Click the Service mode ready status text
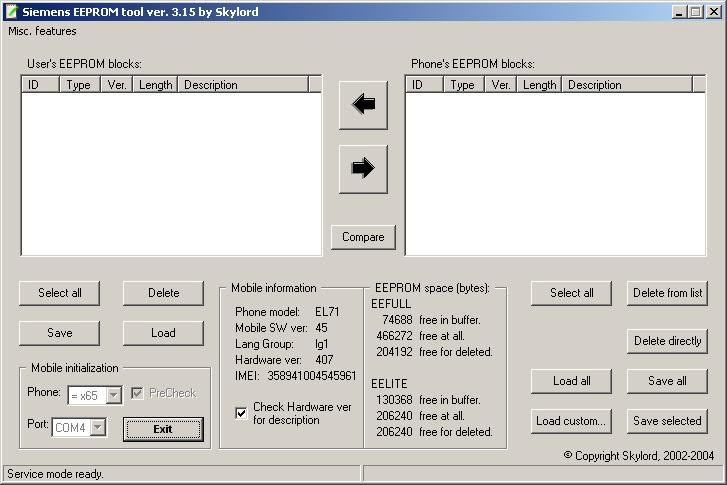This screenshot has width=727, height=485. click(x=55, y=474)
